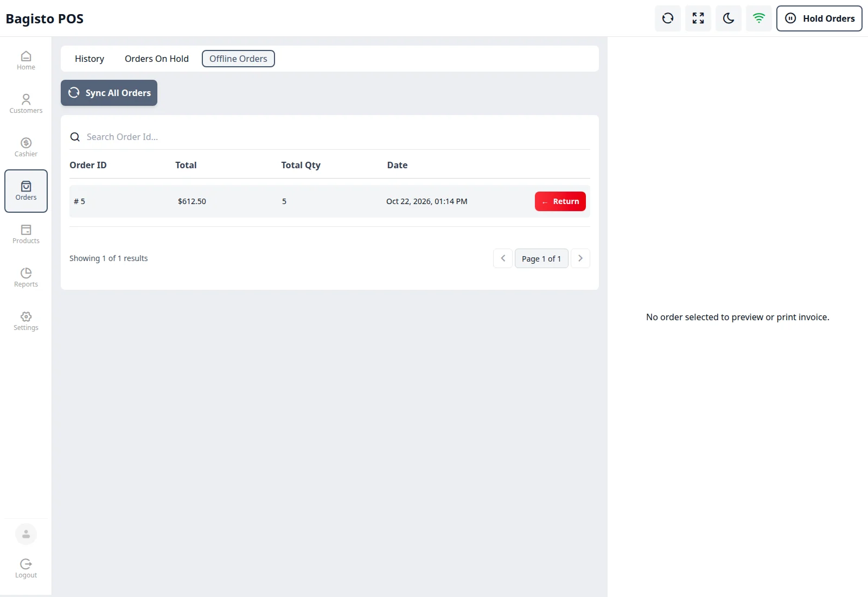Switch to Orders On Hold tab
868x597 pixels.
[x=157, y=59]
